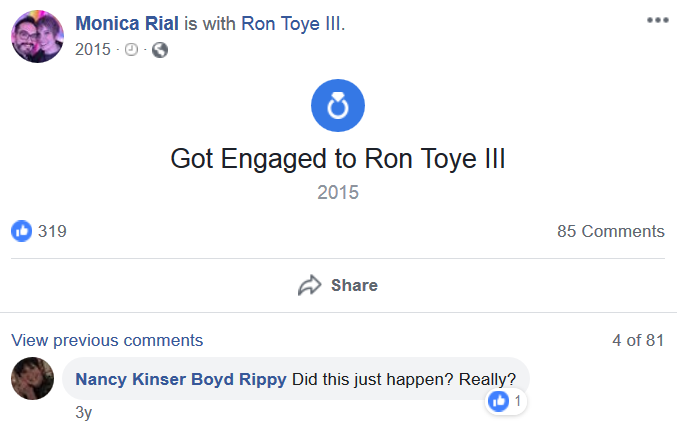Click the 3y comment timestamp
The height and width of the screenshot is (447, 677).
(x=83, y=412)
